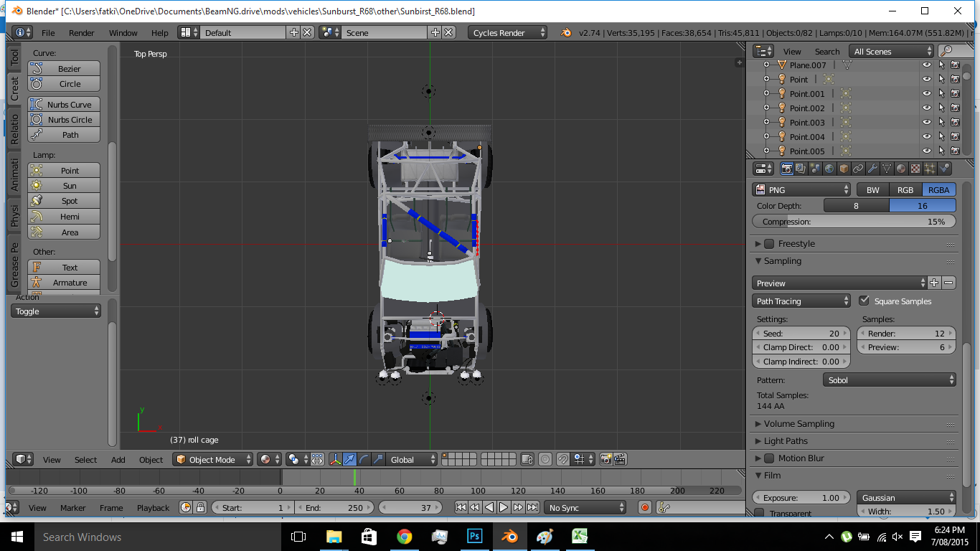
Task: Click the play animation button in timeline
Action: point(504,507)
